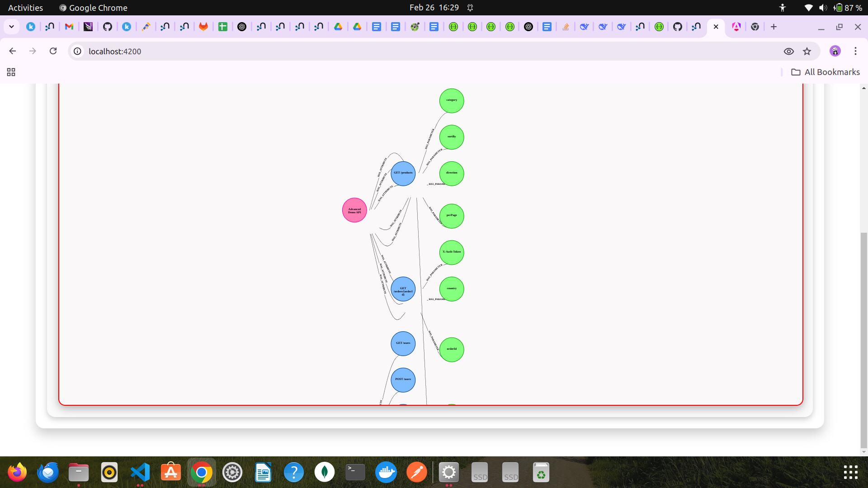Reload the localhost:4200 page

[53, 51]
